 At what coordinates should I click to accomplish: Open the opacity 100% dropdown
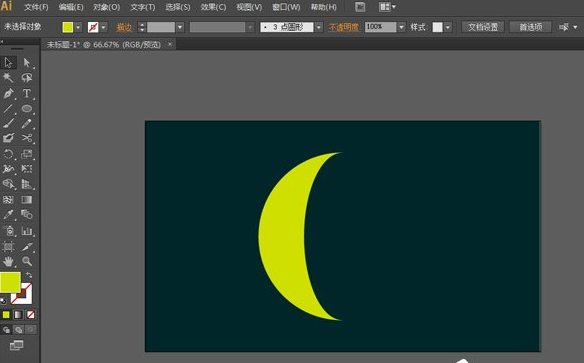pos(401,27)
